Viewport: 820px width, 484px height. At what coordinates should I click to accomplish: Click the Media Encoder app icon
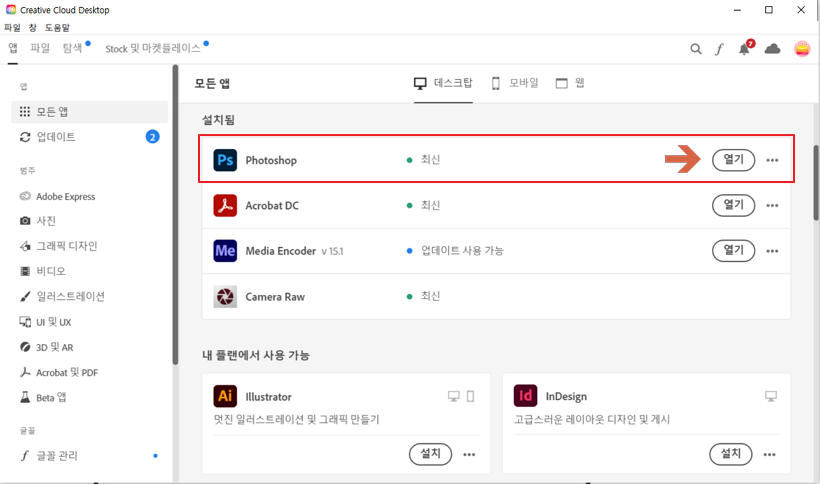point(225,251)
